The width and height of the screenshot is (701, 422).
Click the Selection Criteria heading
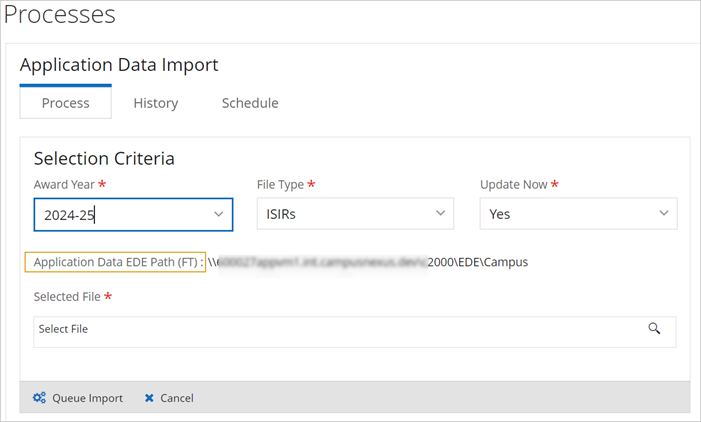pyautogui.click(x=104, y=159)
